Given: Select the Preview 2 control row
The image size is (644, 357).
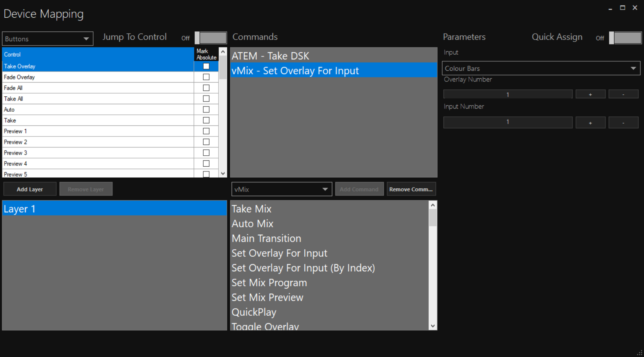Looking at the screenshot, I should 98,142.
